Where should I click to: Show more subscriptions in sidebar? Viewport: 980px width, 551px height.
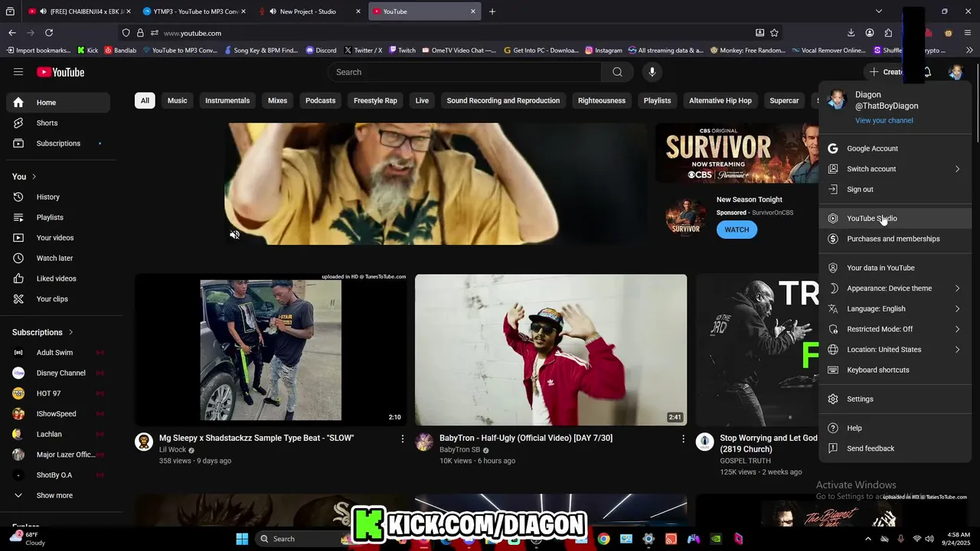[x=58, y=495]
